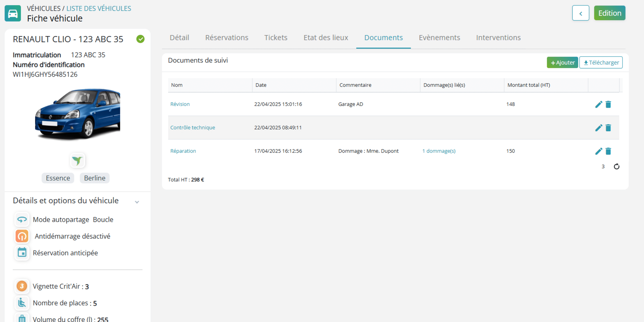Click the Télécharger button

pos(601,63)
